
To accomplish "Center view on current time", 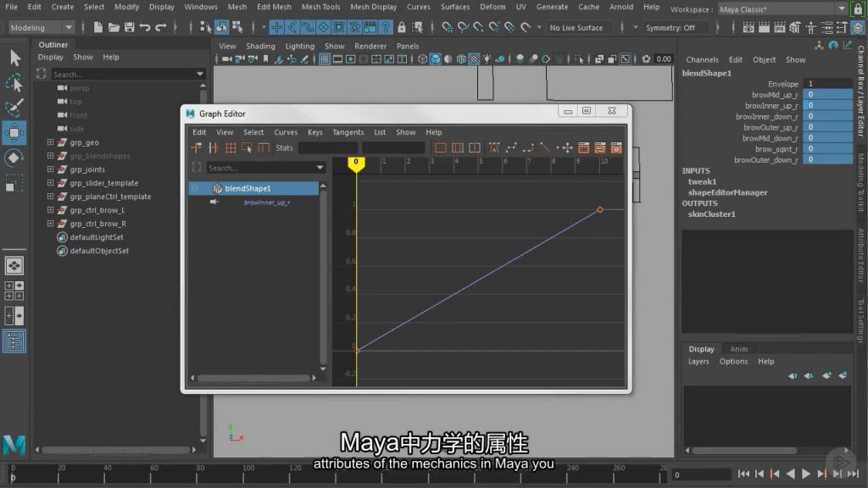I will (475, 147).
